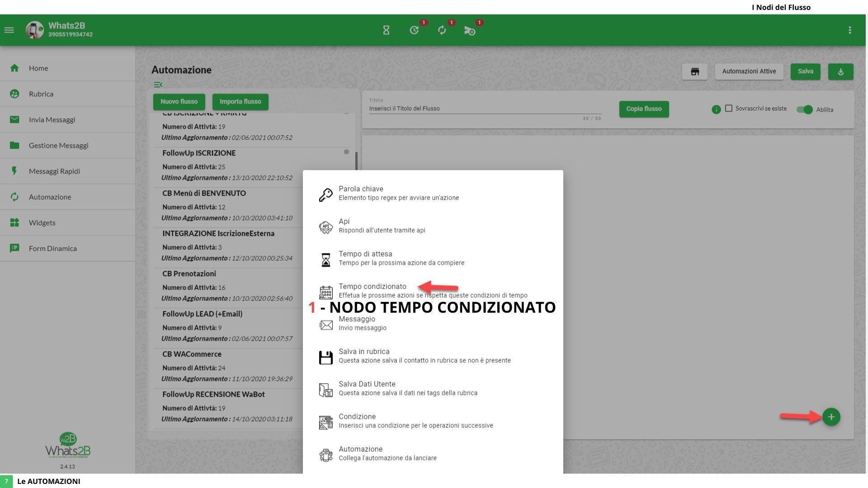Select Salva in rubrica node type
This screenshot has width=868, height=488.
click(x=433, y=356)
